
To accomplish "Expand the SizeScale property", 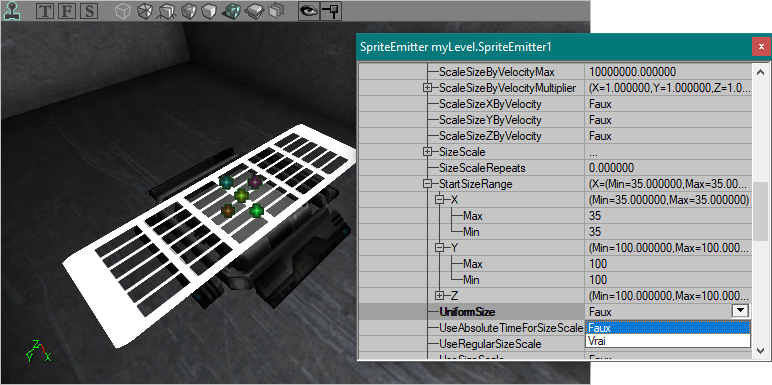I will point(427,152).
